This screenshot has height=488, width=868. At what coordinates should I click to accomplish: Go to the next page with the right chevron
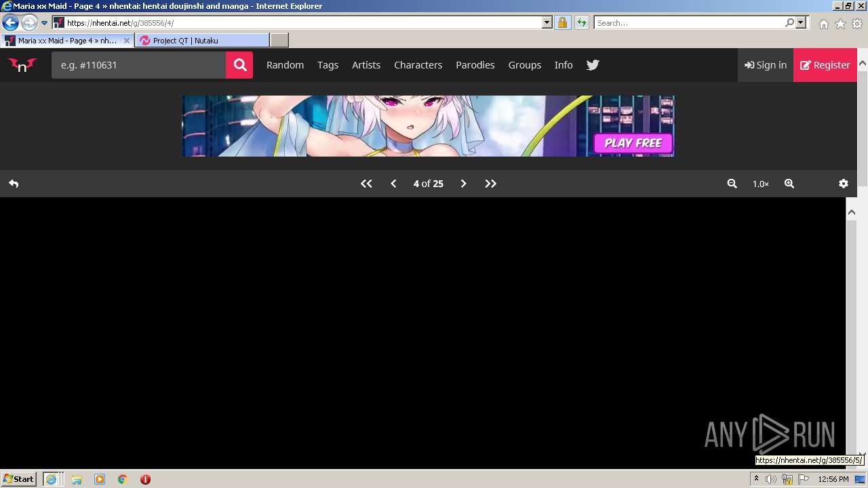[x=463, y=184]
